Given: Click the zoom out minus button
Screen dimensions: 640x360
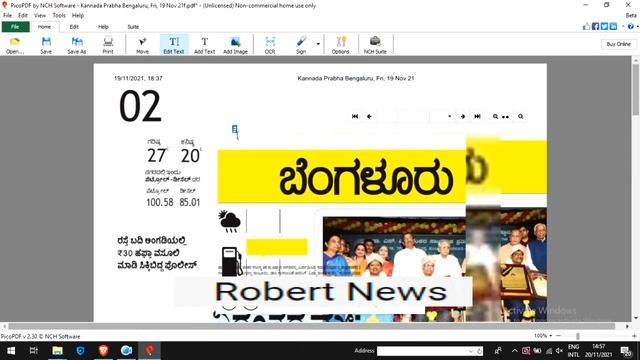Looking at the screenshot, I should pos(559,336).
